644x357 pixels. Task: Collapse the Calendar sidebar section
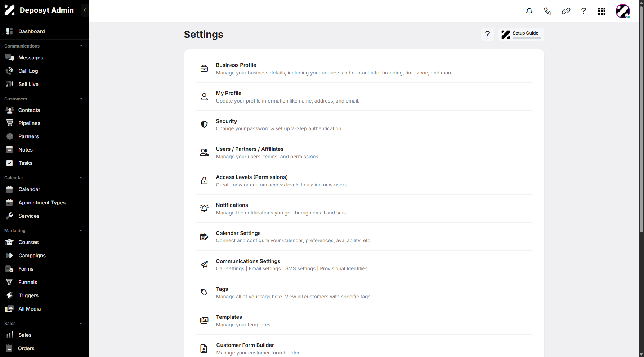tap(81, 178)
